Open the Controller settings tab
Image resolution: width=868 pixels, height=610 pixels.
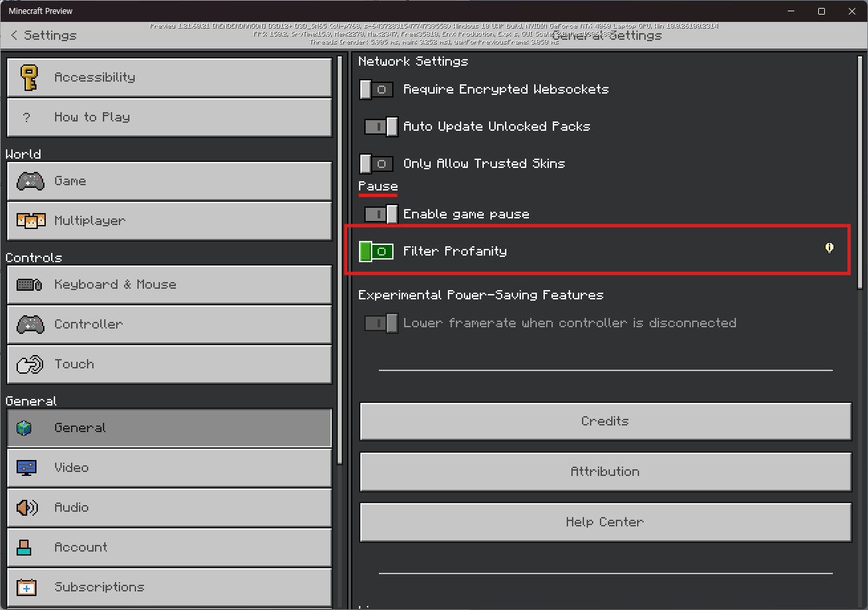[x=169, y=324]
